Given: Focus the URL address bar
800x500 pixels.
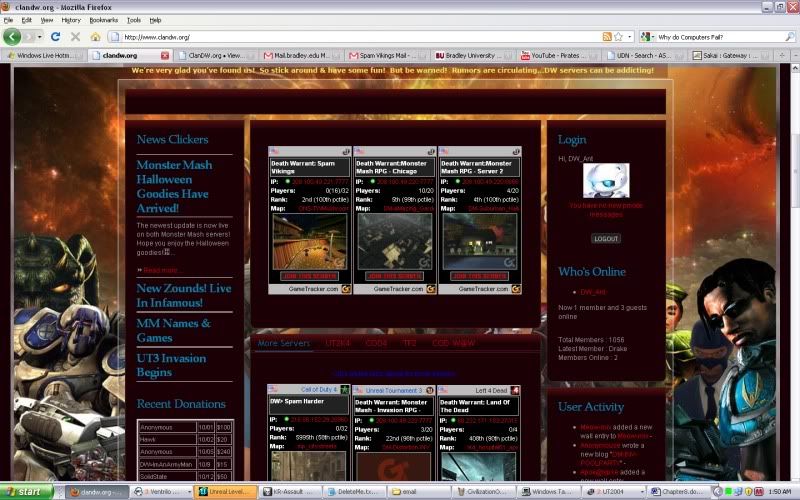Looking at the screenshot, I should point(361,37).
